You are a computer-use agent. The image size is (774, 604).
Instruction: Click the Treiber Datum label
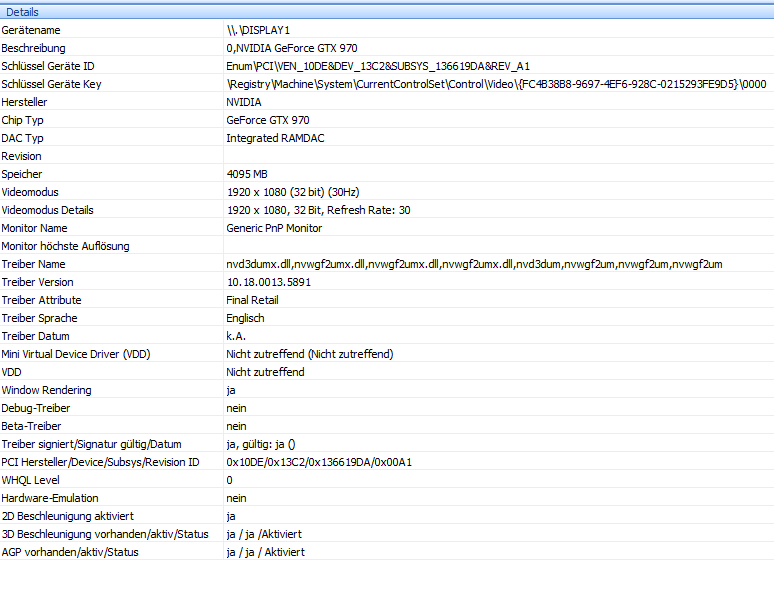point(36,337)
